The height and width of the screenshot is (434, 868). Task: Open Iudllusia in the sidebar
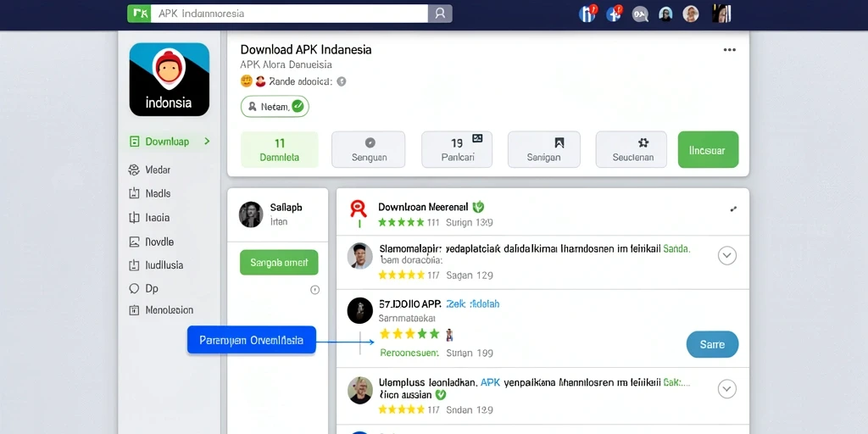coord(164,265)
